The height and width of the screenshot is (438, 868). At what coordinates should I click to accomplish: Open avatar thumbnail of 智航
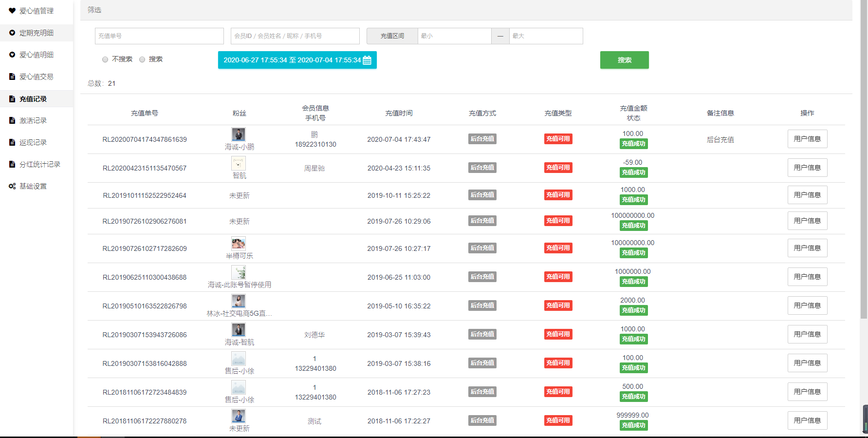coord(239,163)
